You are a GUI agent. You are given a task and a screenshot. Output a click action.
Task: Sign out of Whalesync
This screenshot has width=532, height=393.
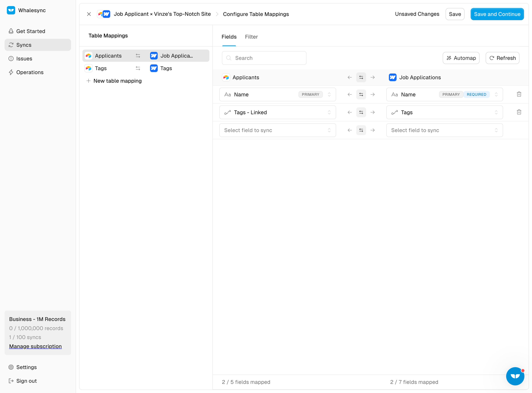pos(38,381)
